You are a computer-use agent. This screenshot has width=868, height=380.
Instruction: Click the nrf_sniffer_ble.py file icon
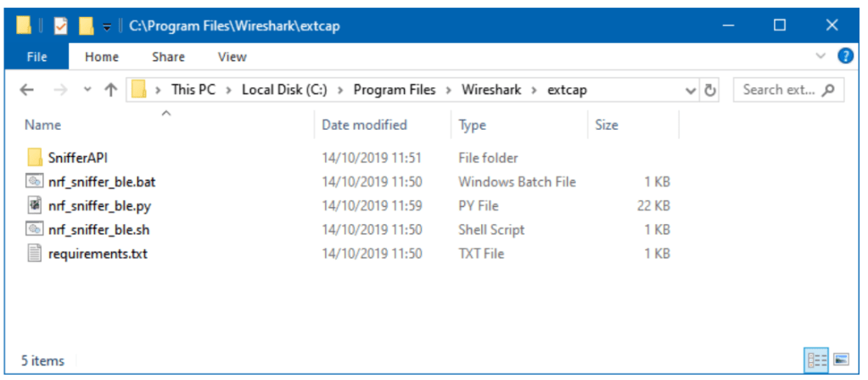pyautogui.click(x=35, y=205)
